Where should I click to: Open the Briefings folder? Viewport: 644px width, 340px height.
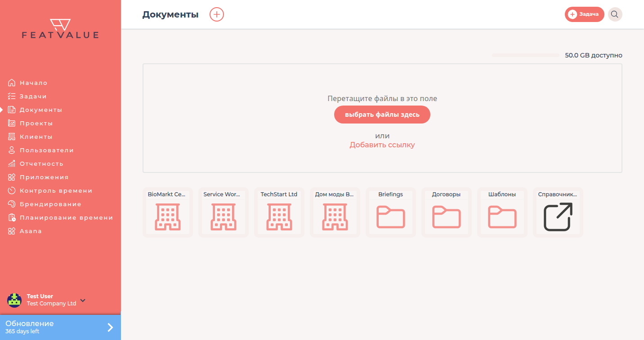[391, 212]
